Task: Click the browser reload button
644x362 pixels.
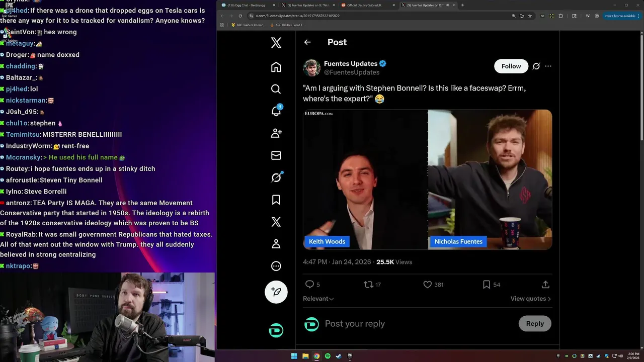Action: tap(240, 16)
